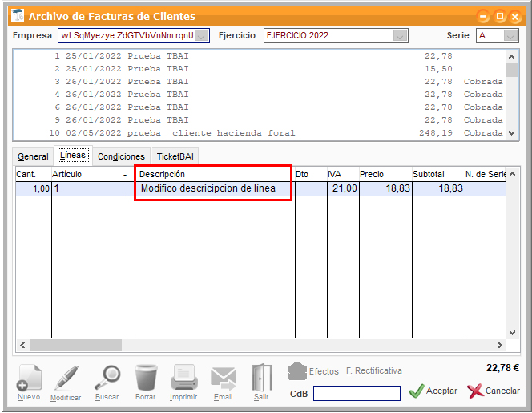Click the Precio column header
Viewport: 532px width, 413px height.
[x=385, y=174]
